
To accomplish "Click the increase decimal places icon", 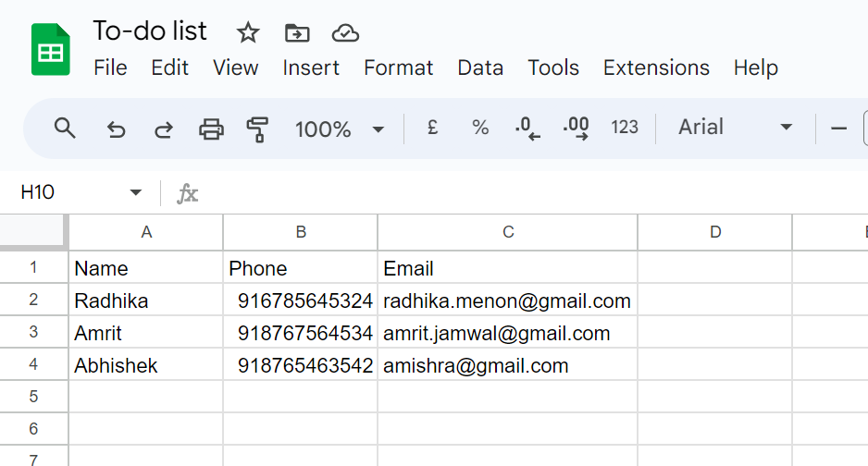I will pyautogui.click(x=577, y=129).
